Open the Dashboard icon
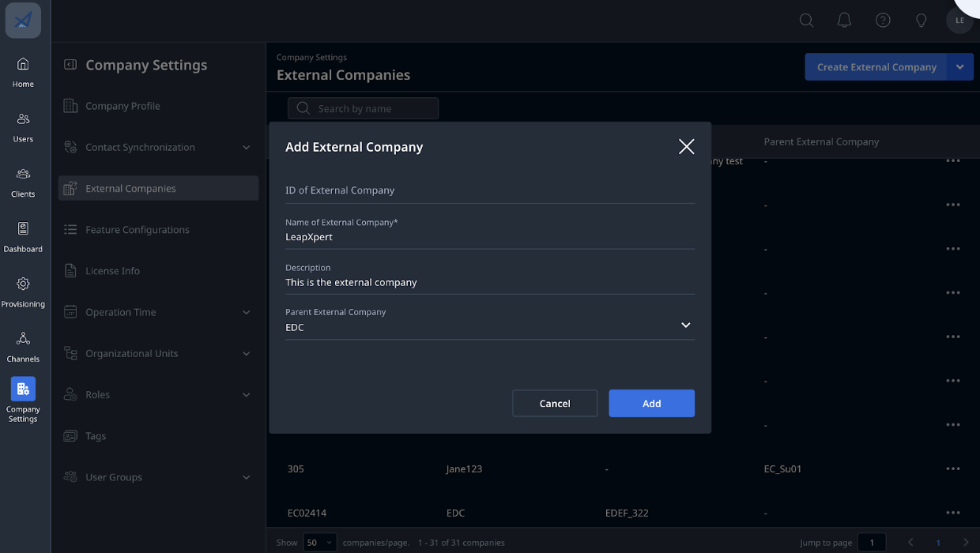The width and height of the screenshot is (980, 553). (23, 228)
